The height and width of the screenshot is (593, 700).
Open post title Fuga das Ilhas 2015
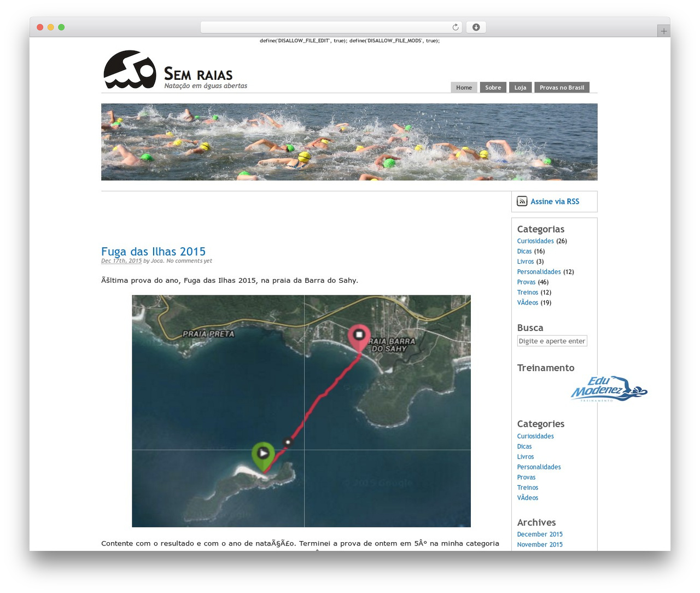(153, 252)
